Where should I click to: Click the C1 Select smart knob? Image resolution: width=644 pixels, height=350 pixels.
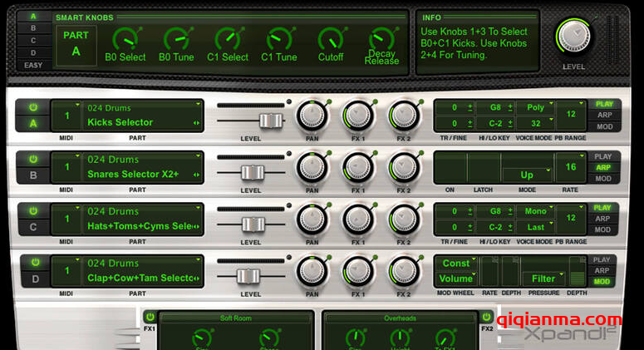coord(228,40)
